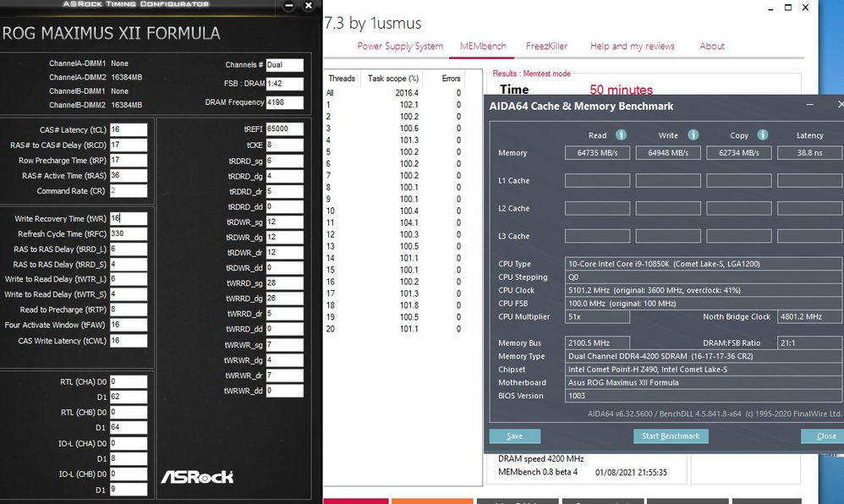Close the ASRock Timing Configurator window
This screenshot has height=504, width=844.
pos(309,6)
